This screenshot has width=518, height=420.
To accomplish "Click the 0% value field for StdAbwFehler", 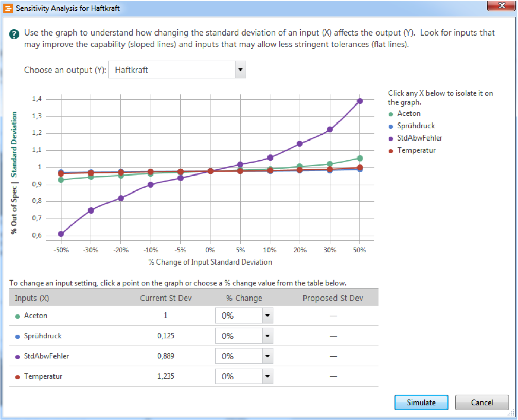I will pyautogui.click(x=239, y=356).
